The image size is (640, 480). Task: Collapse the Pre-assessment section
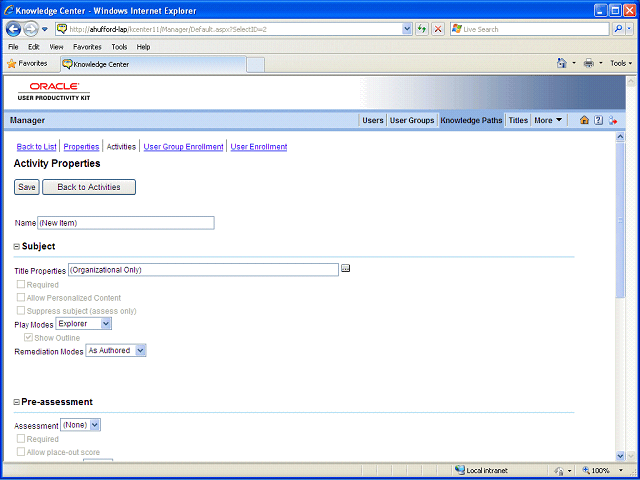coord(17,402)
